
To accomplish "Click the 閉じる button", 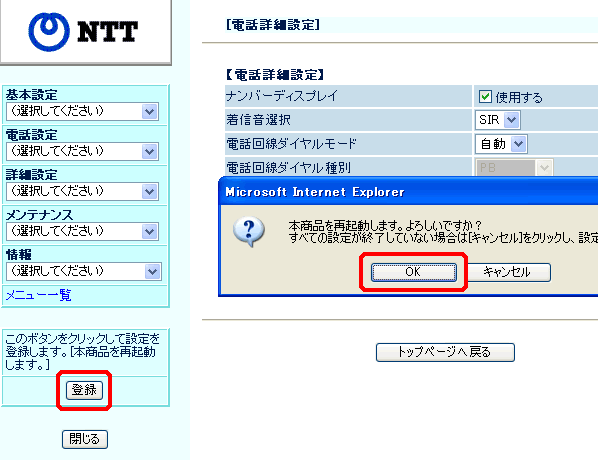I will pyautogui.click(x=85, y=439).
